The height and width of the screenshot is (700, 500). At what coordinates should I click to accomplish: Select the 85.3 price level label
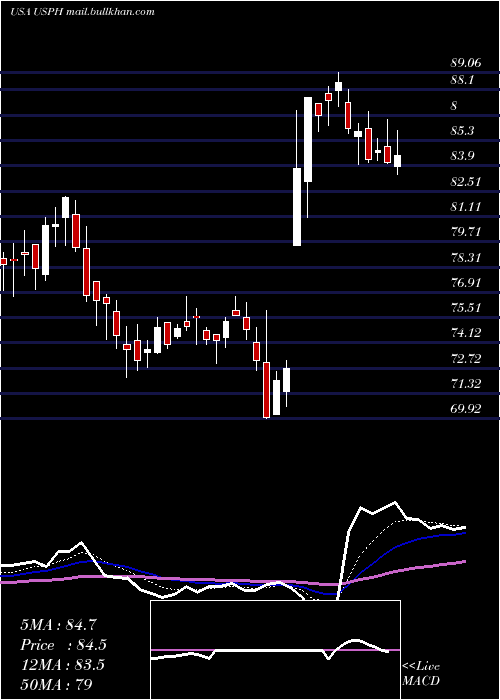point(462,131)
